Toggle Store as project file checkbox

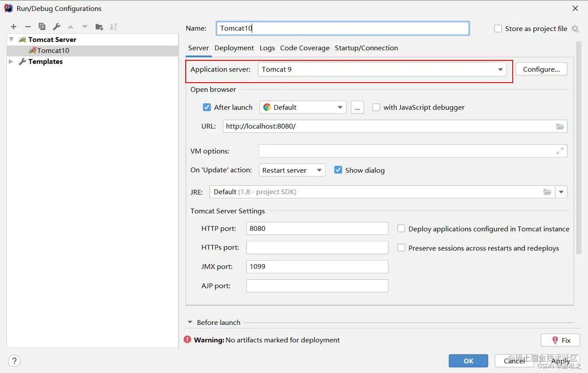click(x=498, y=28)
